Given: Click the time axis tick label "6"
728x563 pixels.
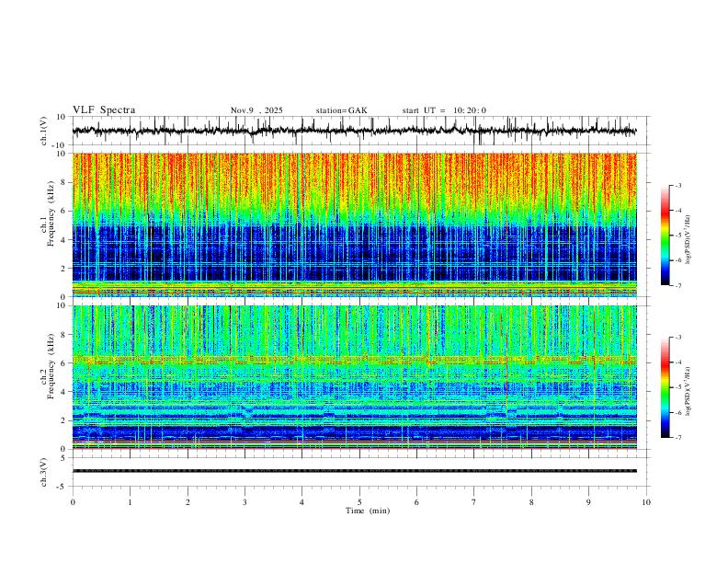Looking at the screenshot, I should click(x=416, y=502).
